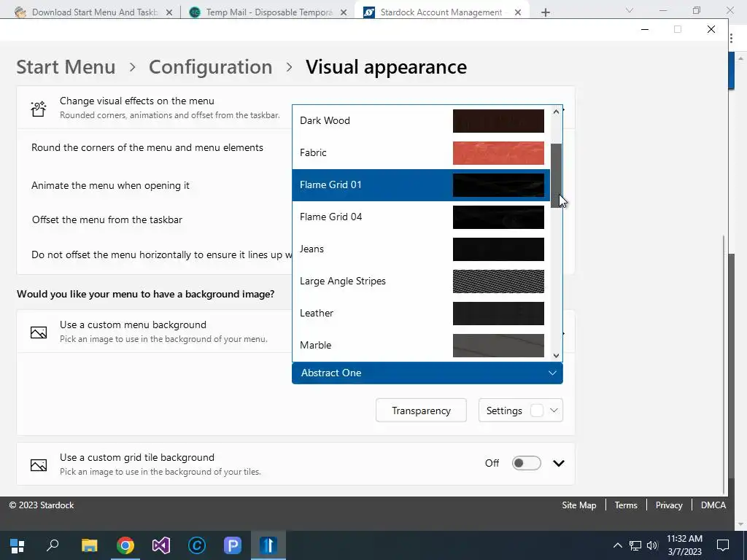747x560 pixels.
Task: Open Visual Studio from the taskbar
Action: 161,545
